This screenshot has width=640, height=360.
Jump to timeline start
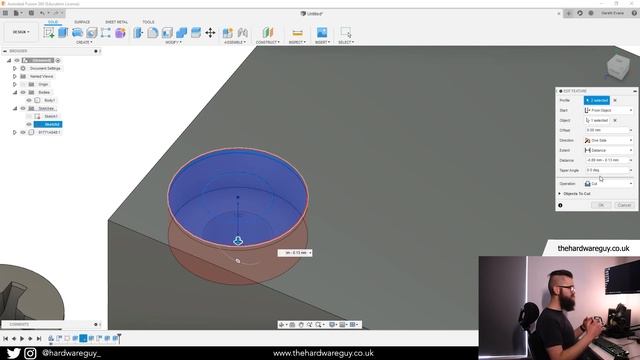pyautogui.click(x=5, y=338)
